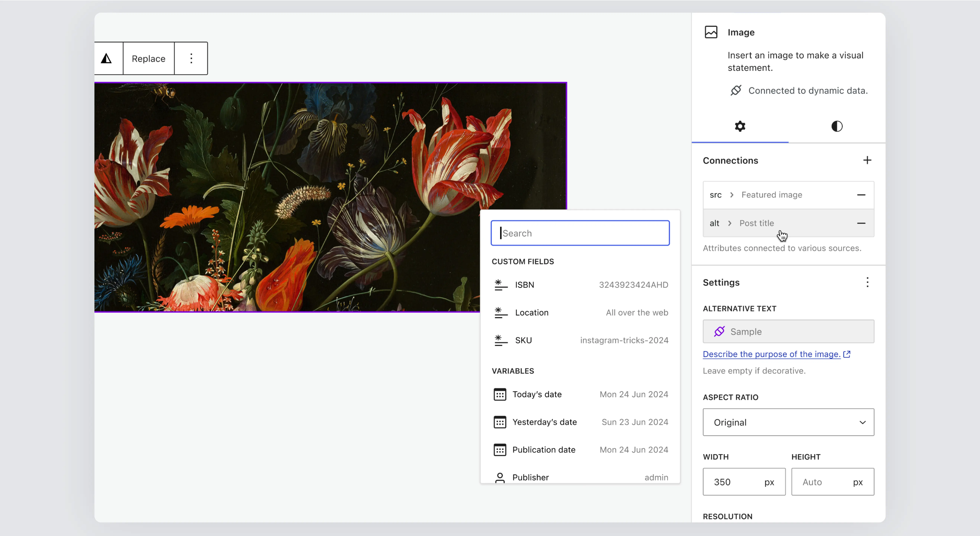Click the Replace button
This screenshot has height=536, width=980.
coord(148,59)
